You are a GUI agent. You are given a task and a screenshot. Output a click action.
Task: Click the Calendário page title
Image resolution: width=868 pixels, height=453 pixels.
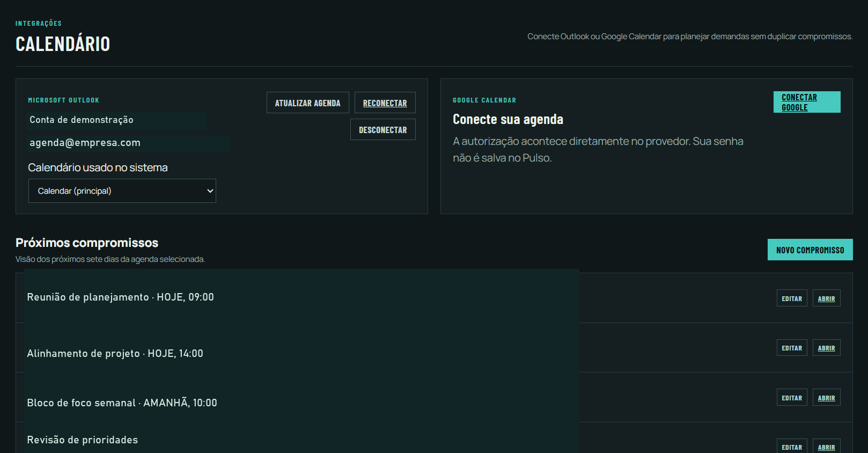coord(63,44)
